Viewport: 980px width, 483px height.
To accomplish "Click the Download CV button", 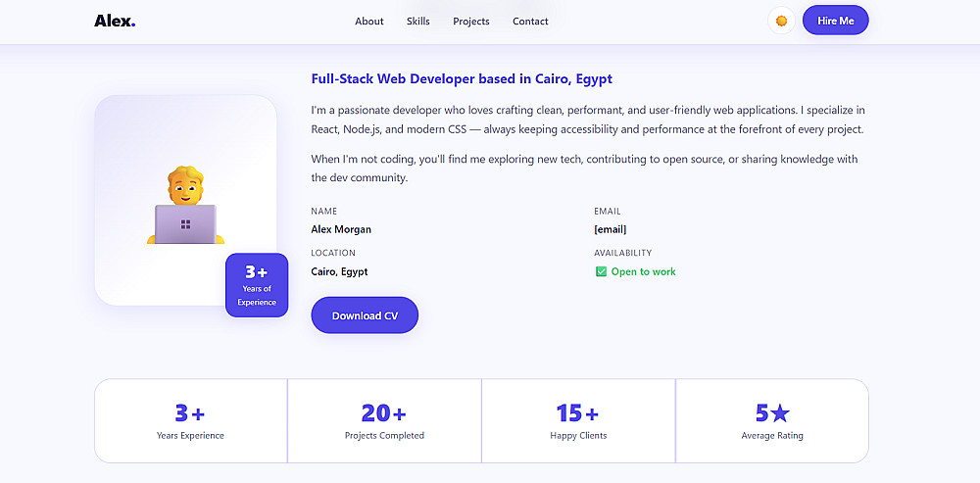I will pyautogui.click(x=365, y=315).
